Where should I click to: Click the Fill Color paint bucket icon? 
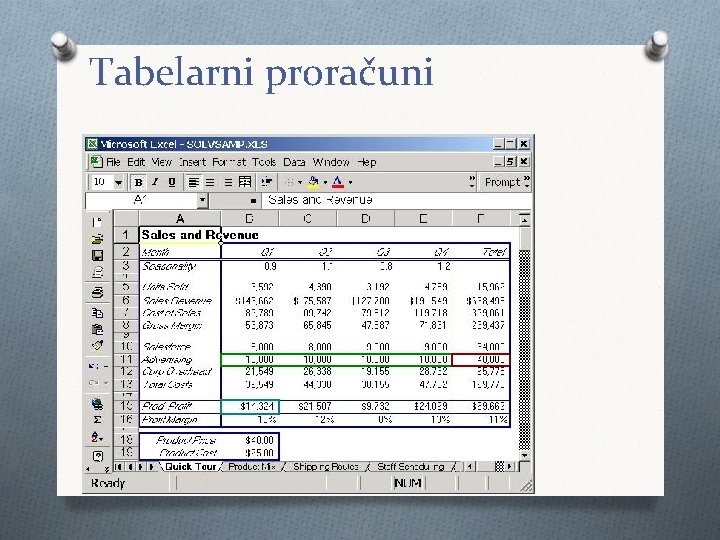[x=313, y=182]
